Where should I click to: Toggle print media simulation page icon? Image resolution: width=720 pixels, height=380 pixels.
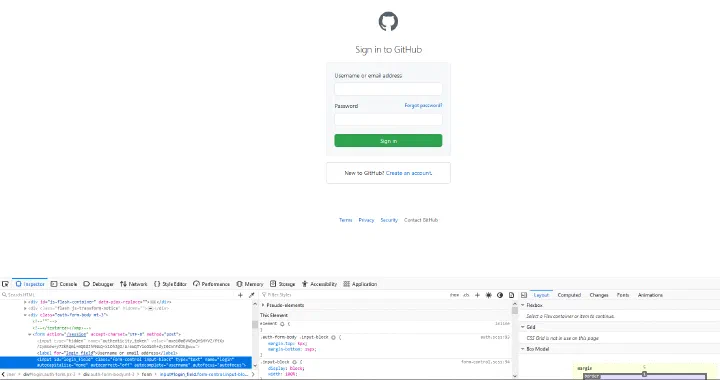(x=511, y=295)
